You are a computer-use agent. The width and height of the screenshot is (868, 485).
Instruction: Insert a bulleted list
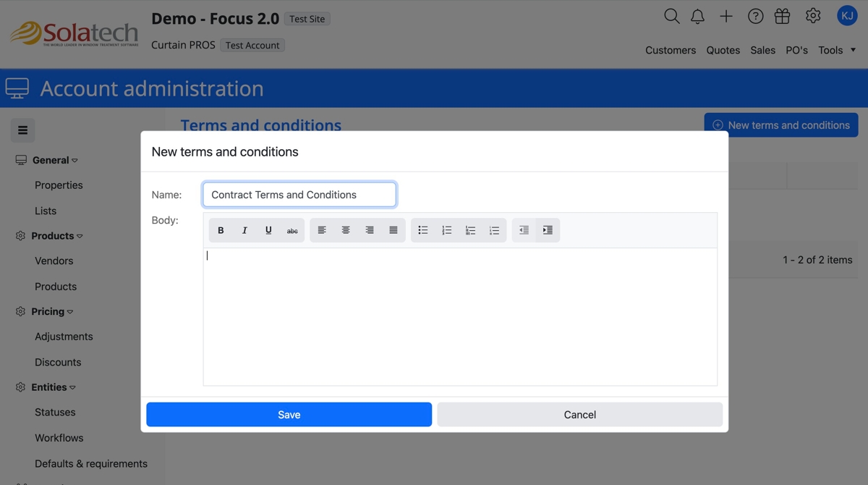(x=423, y=230)
